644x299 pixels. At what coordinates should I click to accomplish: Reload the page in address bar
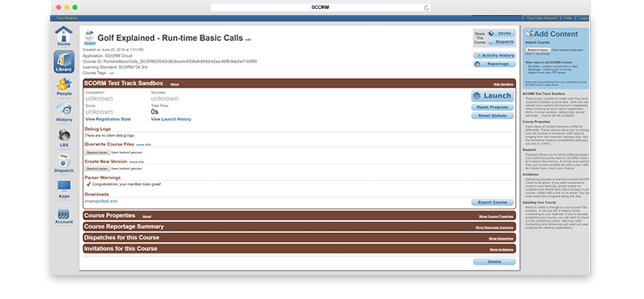(427, 7)
